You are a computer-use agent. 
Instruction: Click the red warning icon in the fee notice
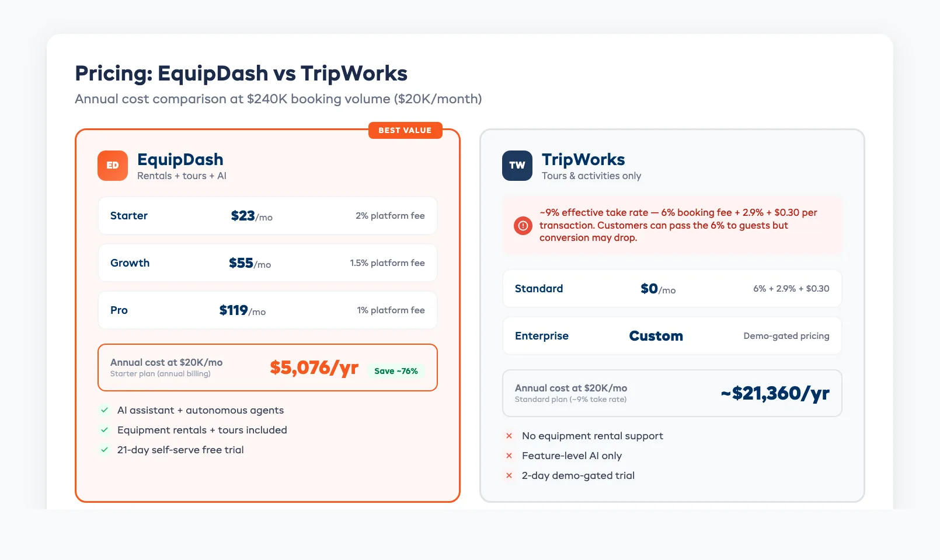(x=523, y=226)
